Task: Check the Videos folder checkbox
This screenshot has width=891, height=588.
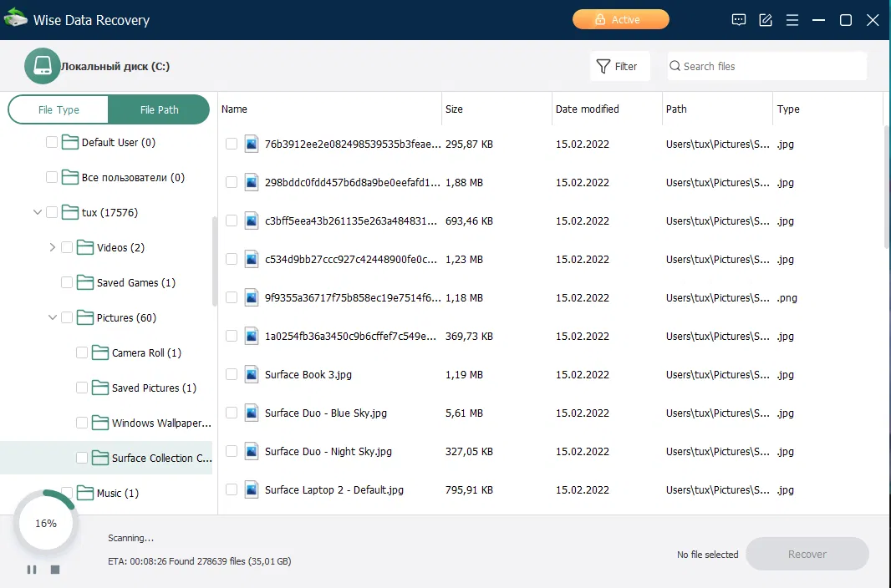Action: tap(67, 247)
